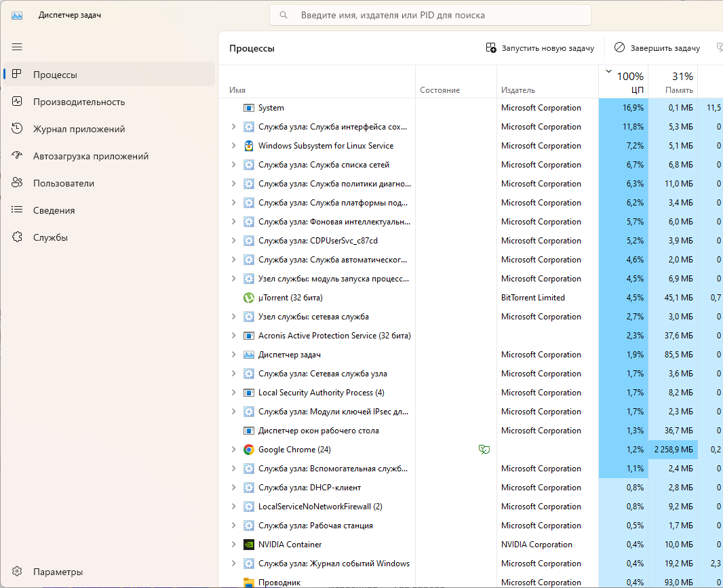Click the Google Chrome process icon
723x588 pixels.
tap(249, 450)
